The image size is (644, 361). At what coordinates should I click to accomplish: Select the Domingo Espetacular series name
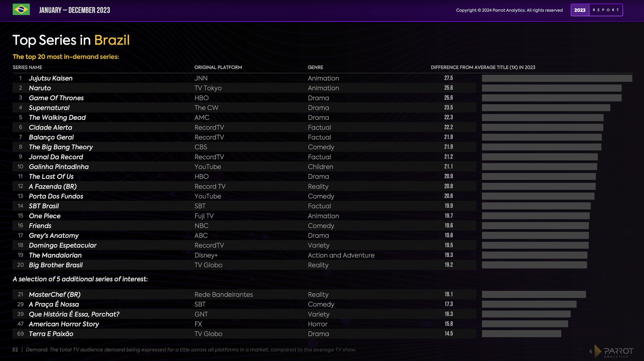[63, 245]
